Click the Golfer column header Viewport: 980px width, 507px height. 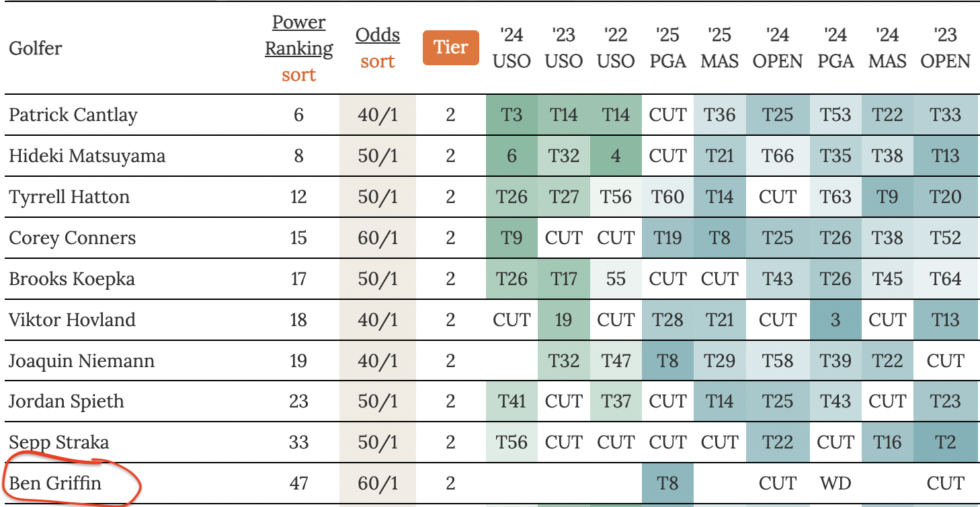tap(35, 48)
